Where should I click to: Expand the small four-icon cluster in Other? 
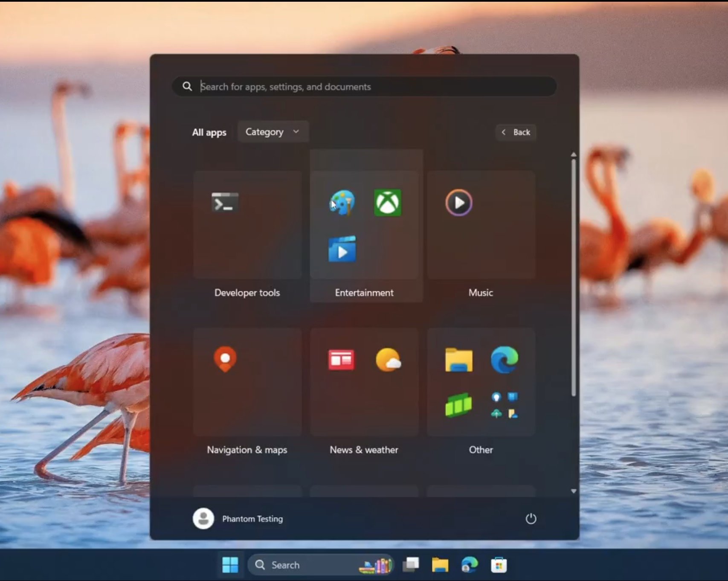[x=505, y=405]
